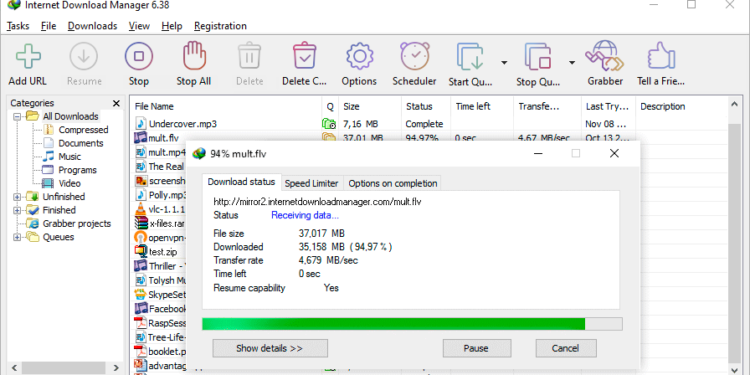Select the Music category

point(69,156)
